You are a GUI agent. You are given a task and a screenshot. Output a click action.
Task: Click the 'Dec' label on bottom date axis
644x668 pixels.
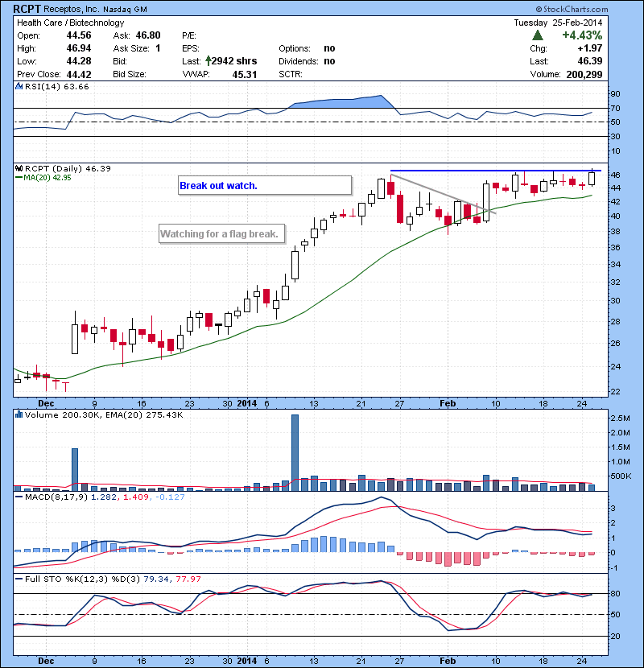tap(46, 662)
